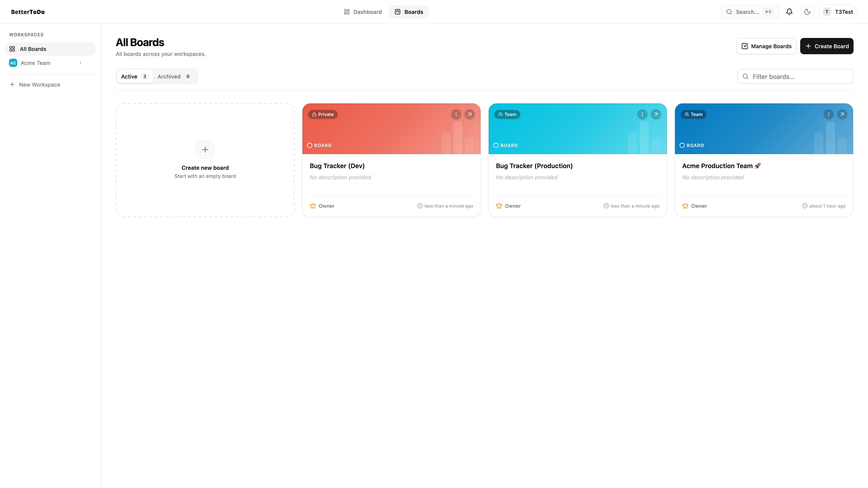Click the Create new board title text
The width and height of the screenshot is (868, 488).
(x=205, y=168)
